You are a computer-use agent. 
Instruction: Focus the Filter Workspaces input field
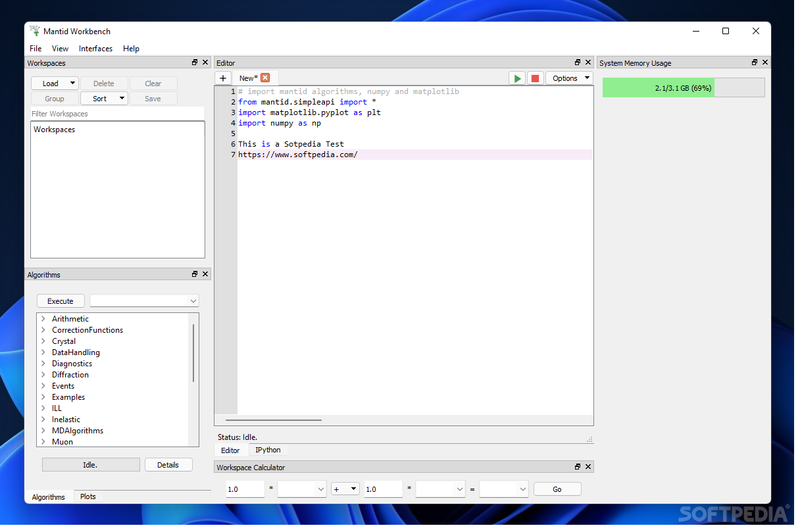coord(118,114)
